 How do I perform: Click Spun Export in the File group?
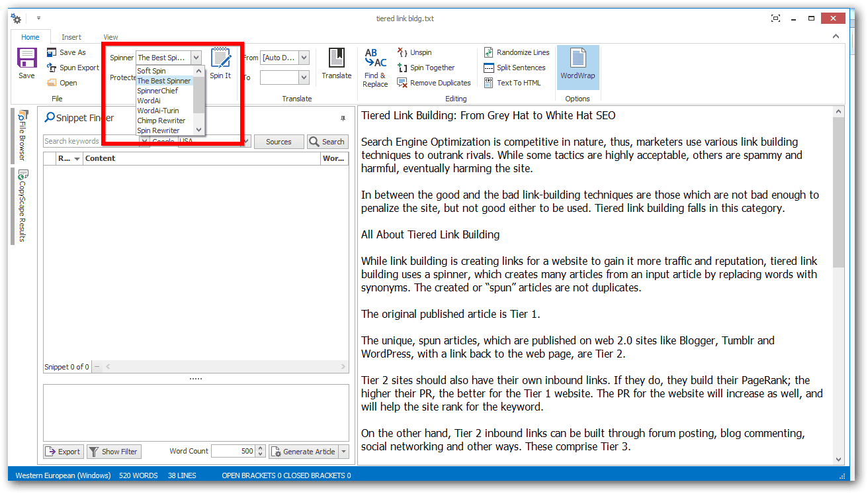[x=73, y=68]
